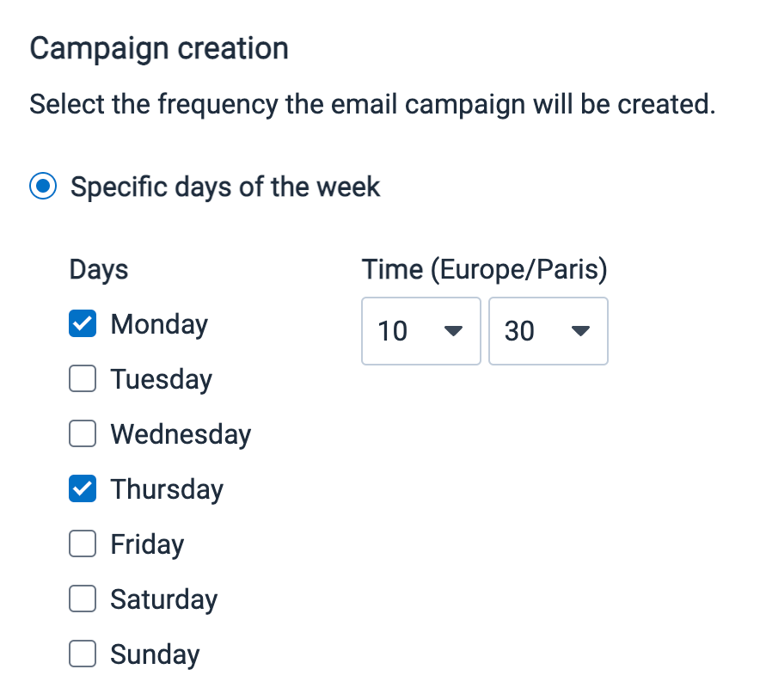The height and width of the screenshot is (700, 760).
Task: Click the hour dropdown's arrow icon
Action: coord(453,331)
